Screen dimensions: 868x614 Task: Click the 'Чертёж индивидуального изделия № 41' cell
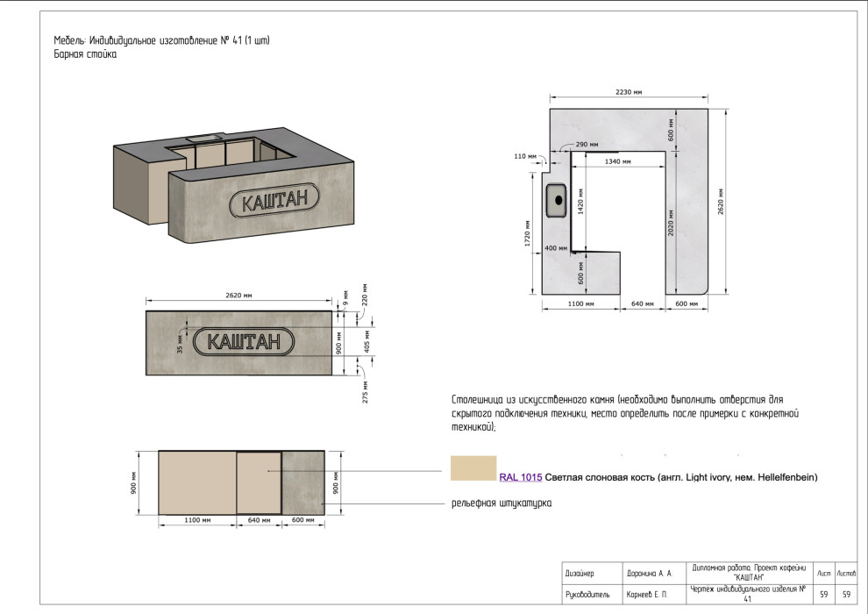747,595
